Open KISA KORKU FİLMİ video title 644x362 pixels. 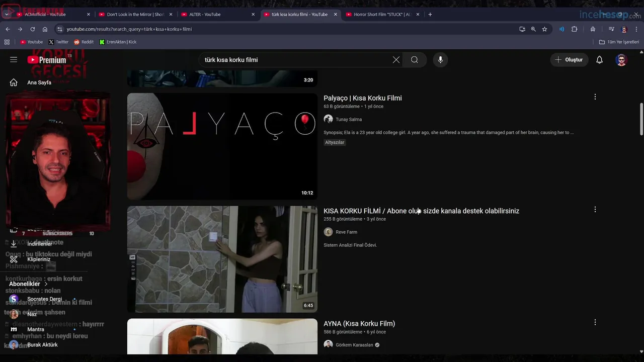(x=421, y=211)
